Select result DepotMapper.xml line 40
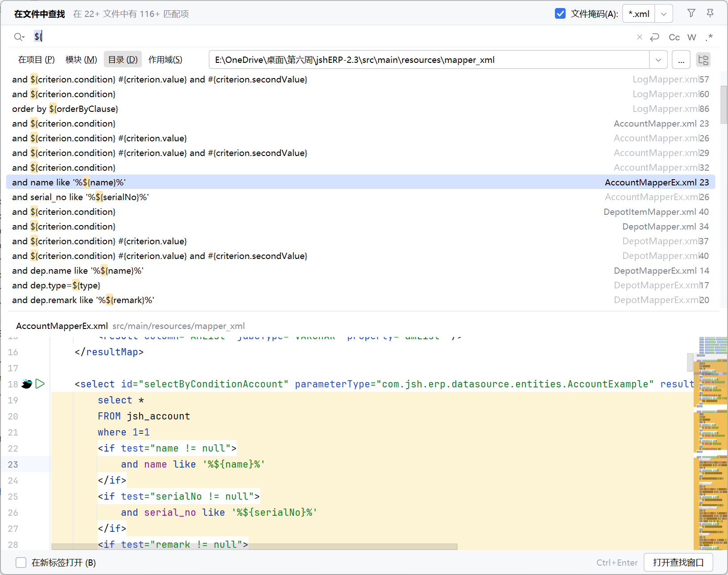728x575 pixels. pos(360,256)
